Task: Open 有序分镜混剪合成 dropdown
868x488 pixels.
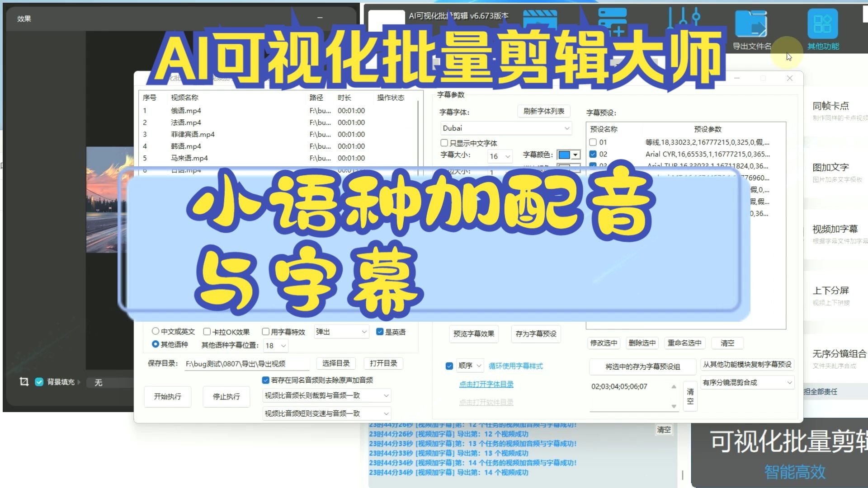Action: tap(747, 383)
